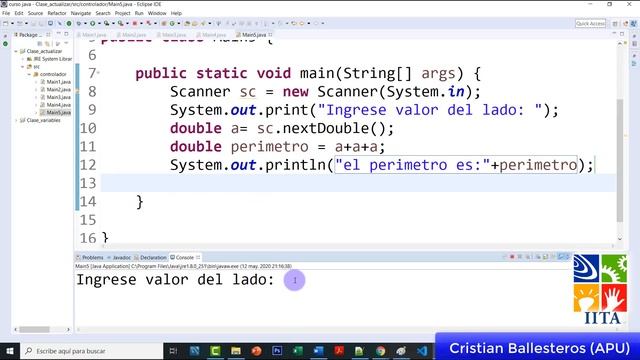This screenshot has height=360, width=640.
Task: Switch to the Main1.java editor tab
Action: click(x=91, y=35)
